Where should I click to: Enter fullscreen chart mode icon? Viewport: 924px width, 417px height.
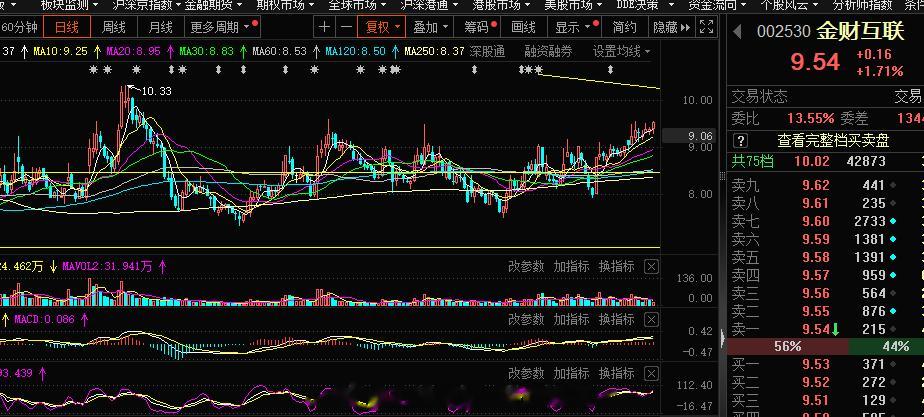707,27
